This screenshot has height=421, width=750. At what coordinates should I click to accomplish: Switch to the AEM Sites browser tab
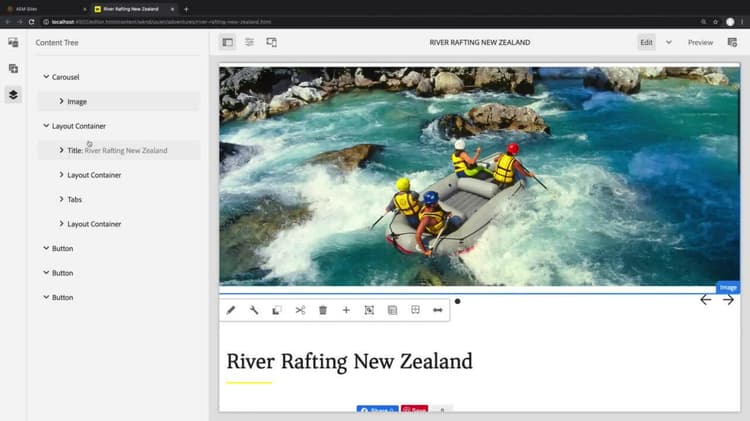click(x=45, y=9)
